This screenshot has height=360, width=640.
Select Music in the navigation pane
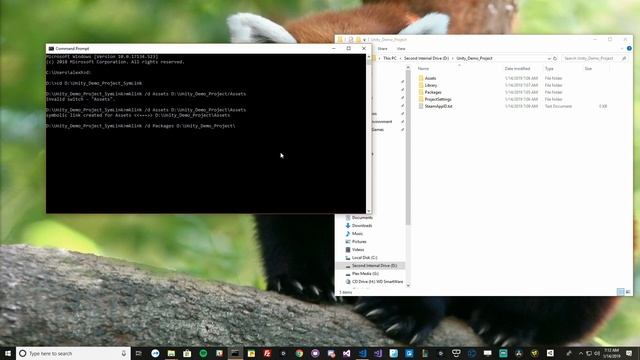[357, 233]
